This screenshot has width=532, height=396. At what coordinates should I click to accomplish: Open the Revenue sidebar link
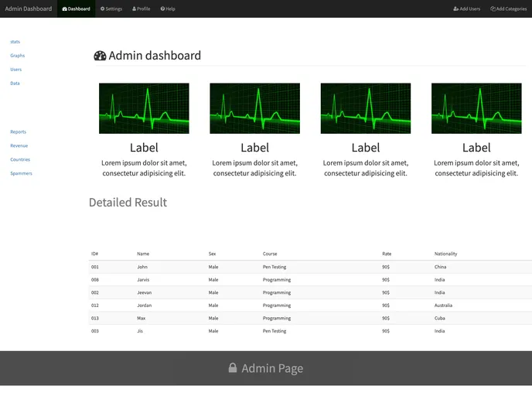click(19, 146)
